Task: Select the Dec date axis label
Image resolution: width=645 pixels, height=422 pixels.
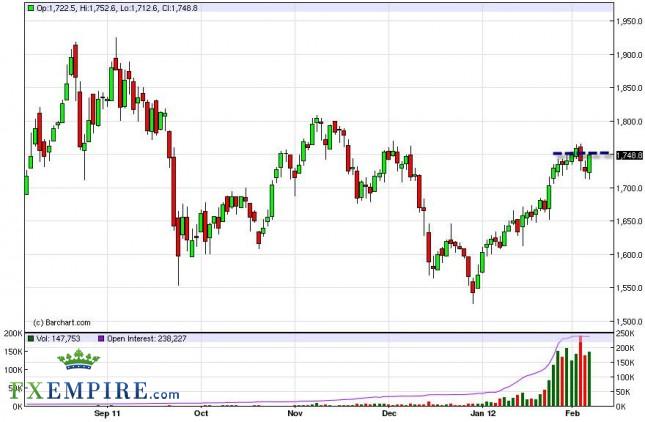Action: pyautogui.click(x=389, y=413)
